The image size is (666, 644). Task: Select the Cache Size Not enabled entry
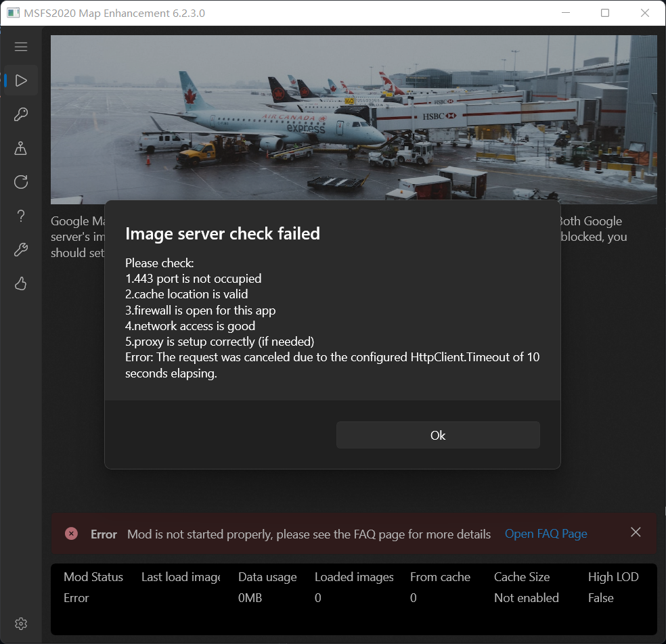[527, 587]
